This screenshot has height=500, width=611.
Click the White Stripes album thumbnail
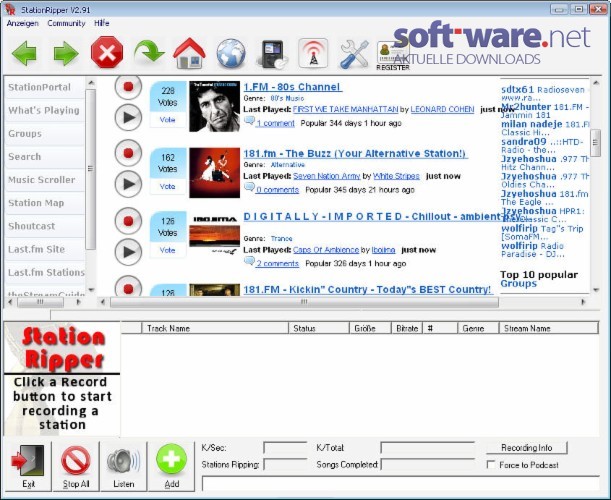tap(214, 173)
